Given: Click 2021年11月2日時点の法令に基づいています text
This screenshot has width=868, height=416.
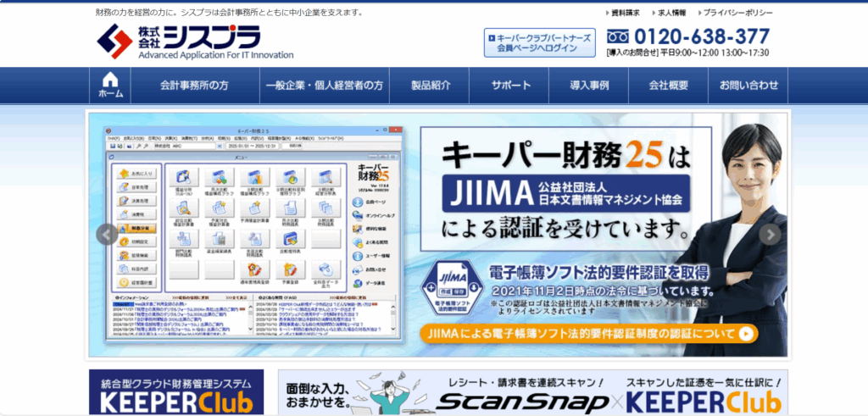Looking at the screenshot, I should tap(603, 291).
